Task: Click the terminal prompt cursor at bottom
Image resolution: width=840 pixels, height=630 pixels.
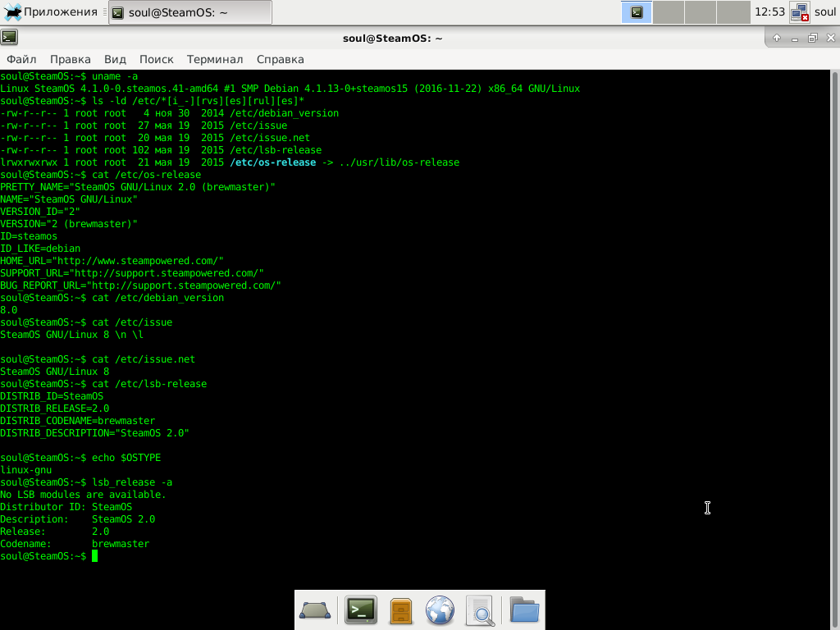Action: coord(95,556)
